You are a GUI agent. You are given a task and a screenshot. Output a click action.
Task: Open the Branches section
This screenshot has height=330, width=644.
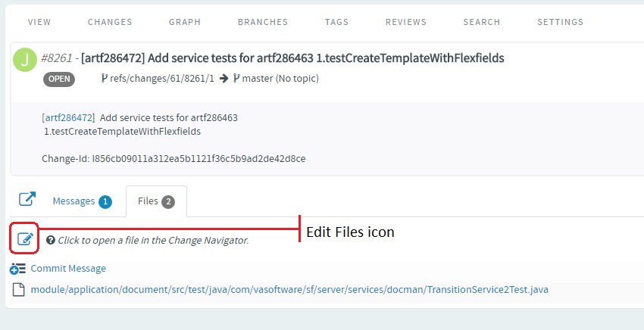263,22
